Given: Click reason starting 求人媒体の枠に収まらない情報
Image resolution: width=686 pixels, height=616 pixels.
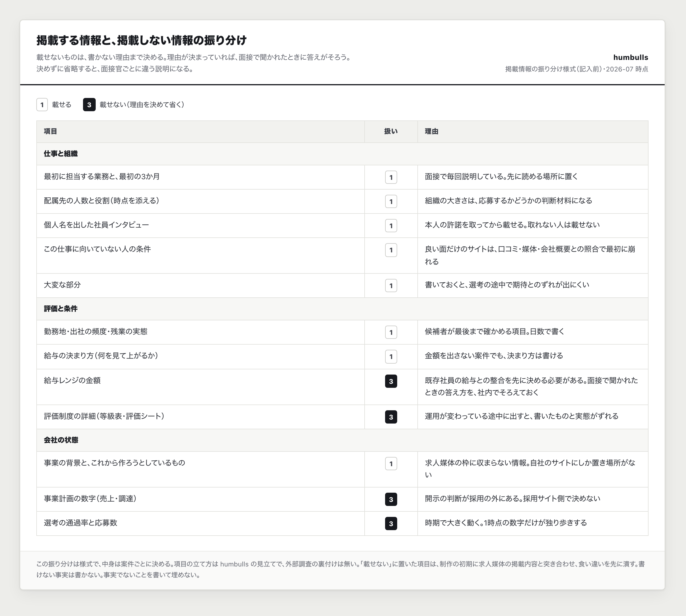Looking at the screenshot, I should pos(530,469).
